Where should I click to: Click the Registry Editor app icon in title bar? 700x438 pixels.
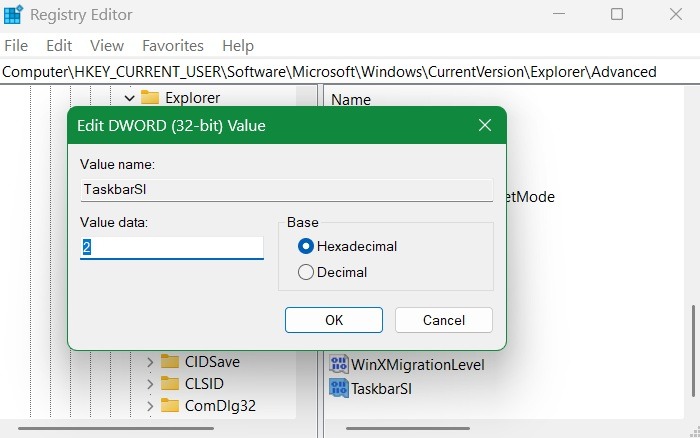pos(15,15)
